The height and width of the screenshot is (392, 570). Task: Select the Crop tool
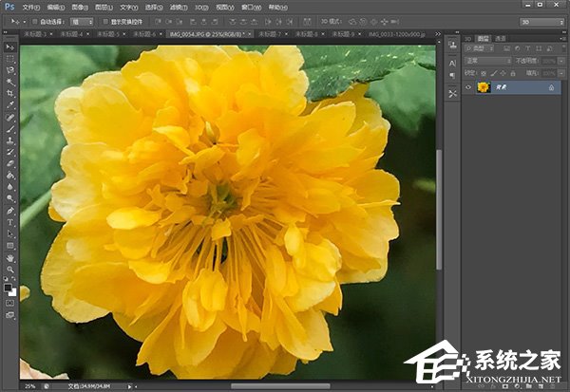point(10,94)
